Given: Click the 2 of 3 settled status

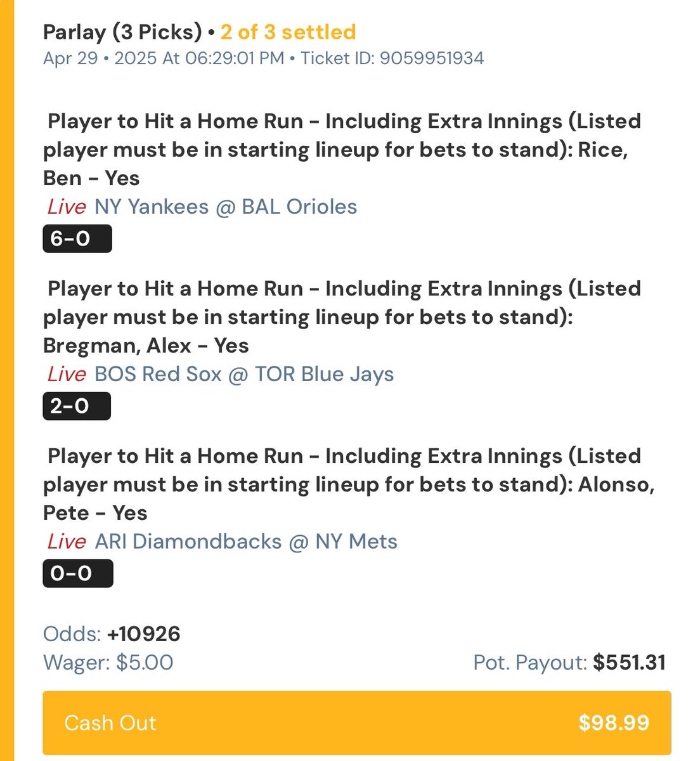Looking at the screenshot, I should click(x=288, y=32).
